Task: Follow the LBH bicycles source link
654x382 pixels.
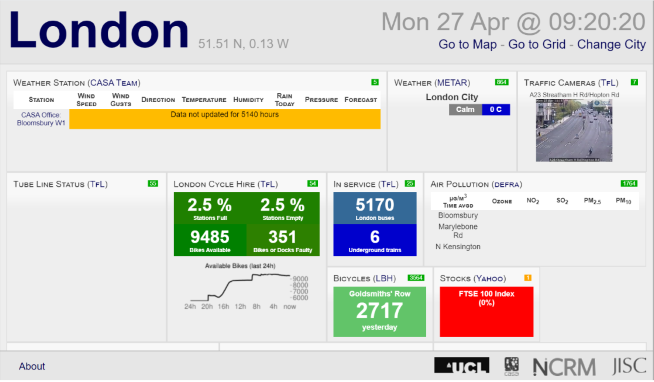Action: (384, 278)
